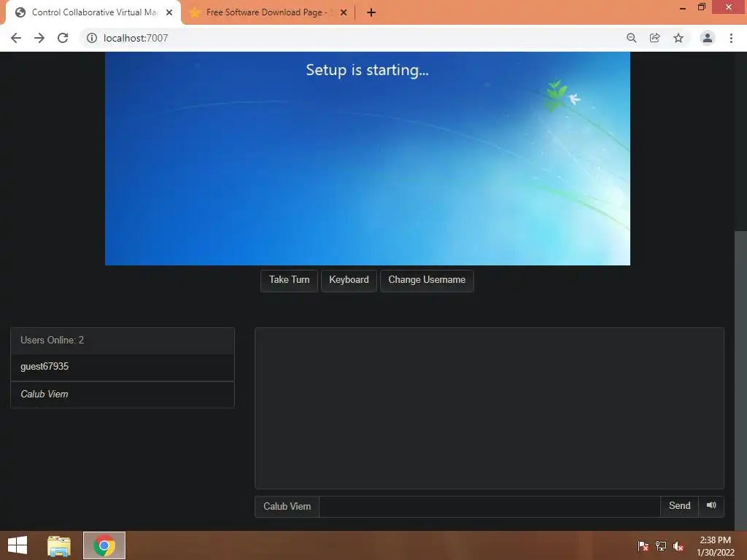Reload the localhost page

tap(63, 38)
